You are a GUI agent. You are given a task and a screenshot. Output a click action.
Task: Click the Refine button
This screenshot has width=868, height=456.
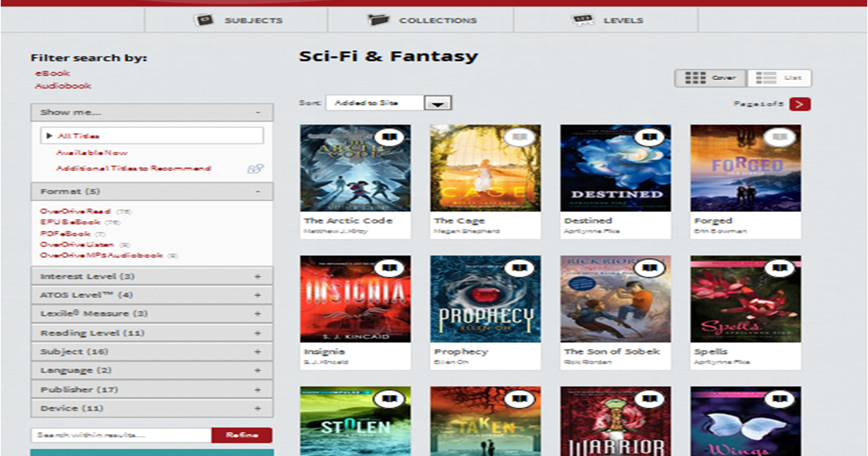coord(242,435)
